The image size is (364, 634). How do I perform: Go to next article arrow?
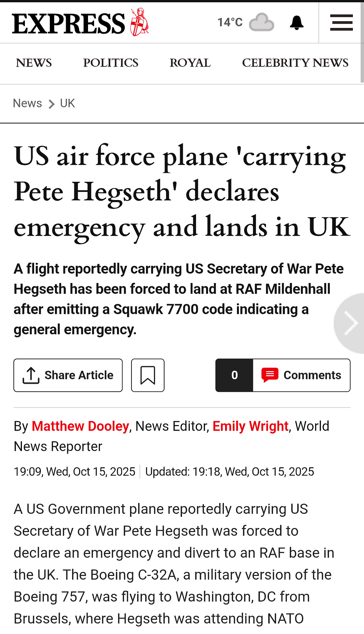click(350, 323)
